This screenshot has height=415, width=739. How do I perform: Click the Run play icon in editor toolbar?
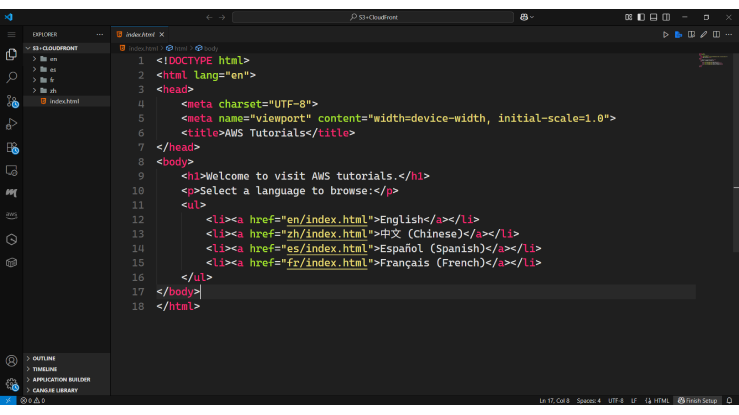click(x=665, y=34)
